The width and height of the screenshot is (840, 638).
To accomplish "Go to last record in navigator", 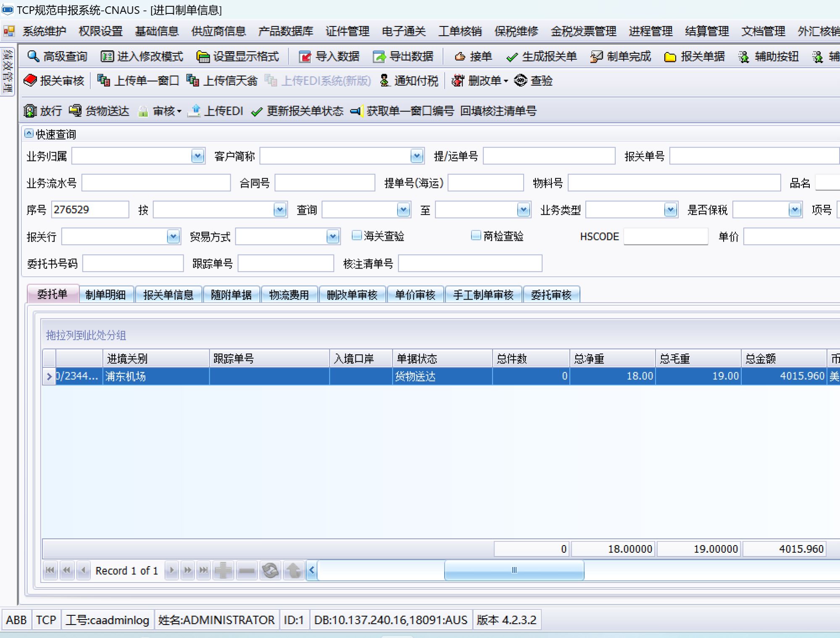I will coord(204,570).
